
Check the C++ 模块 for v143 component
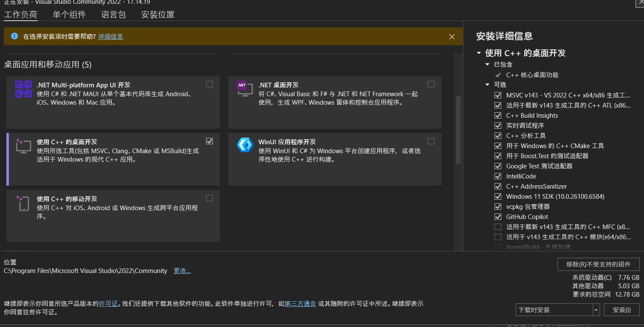pyautogui.click(x=498, y=237)
